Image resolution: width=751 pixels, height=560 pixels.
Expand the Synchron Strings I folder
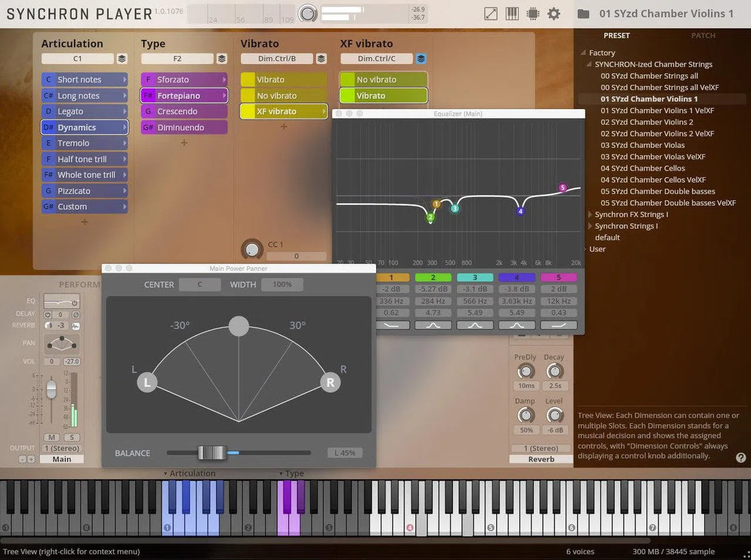click(590, 227)
